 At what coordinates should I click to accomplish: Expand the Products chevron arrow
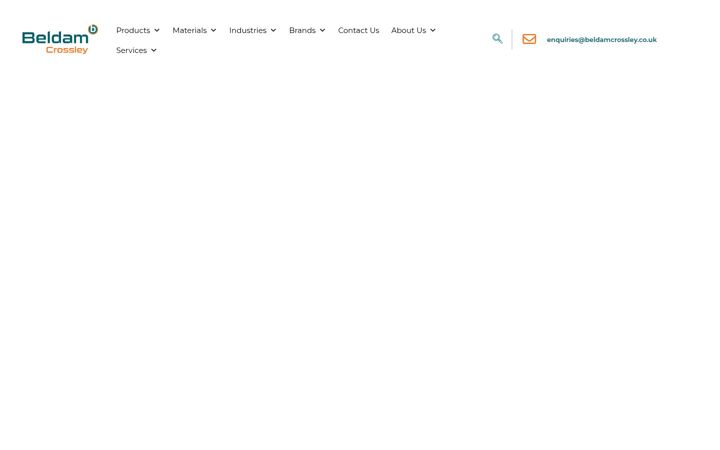tap(157, 30)
